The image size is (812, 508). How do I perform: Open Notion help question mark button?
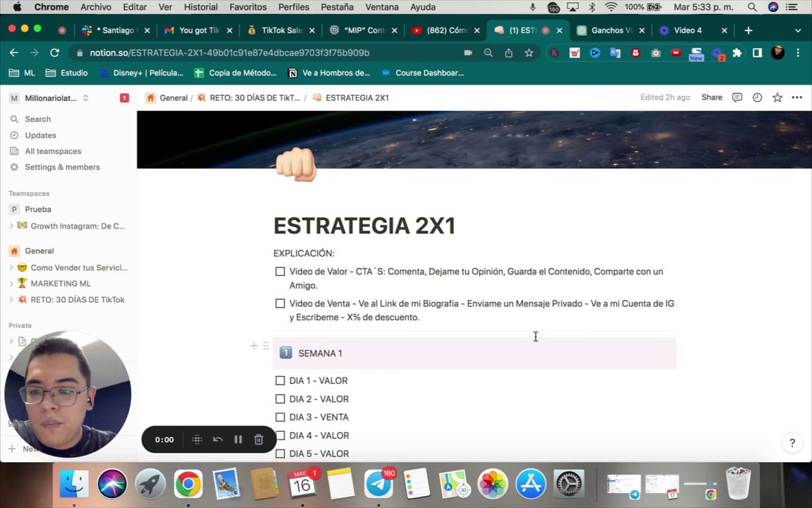pos(792,442)
